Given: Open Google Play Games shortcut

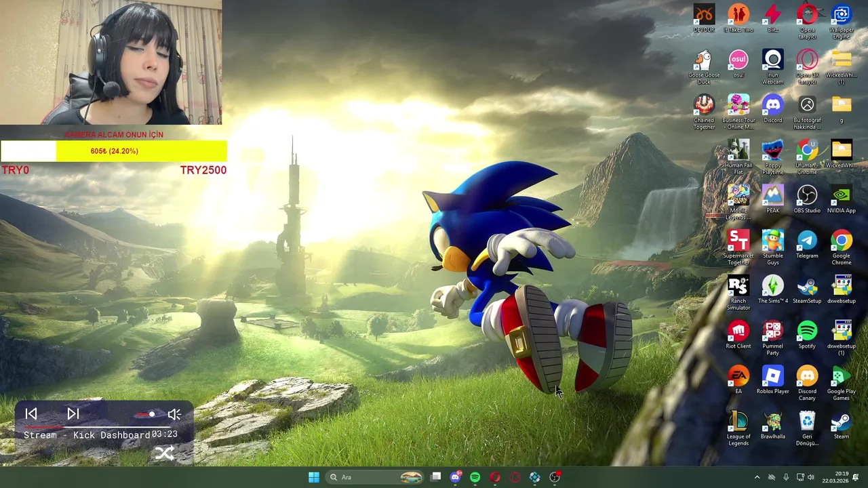Looking at the screenshot, I should [841, 383].
